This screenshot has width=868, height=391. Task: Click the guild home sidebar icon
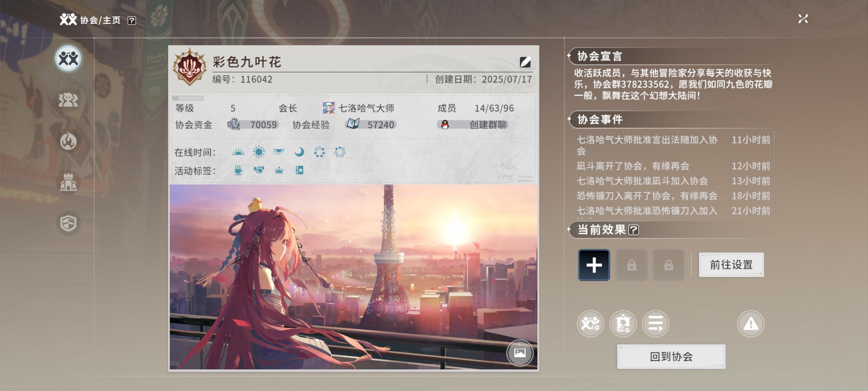pyautogui.click(x=68, y=59)
